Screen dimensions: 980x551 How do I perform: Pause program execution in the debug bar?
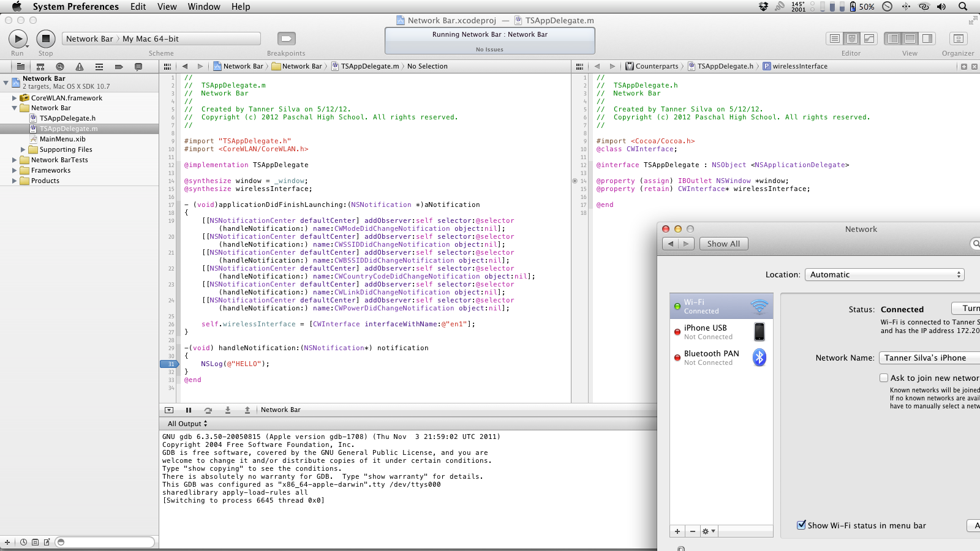[189, 410]
